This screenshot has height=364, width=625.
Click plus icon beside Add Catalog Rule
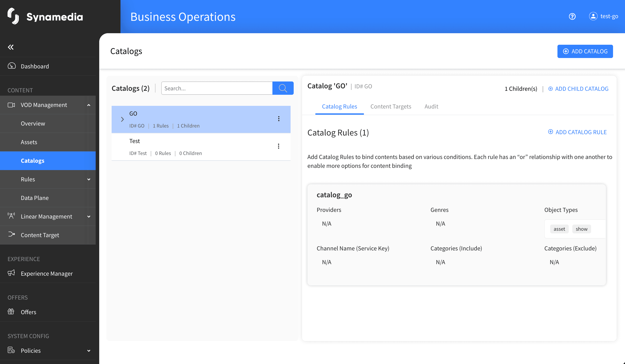[x=551, y=132]
